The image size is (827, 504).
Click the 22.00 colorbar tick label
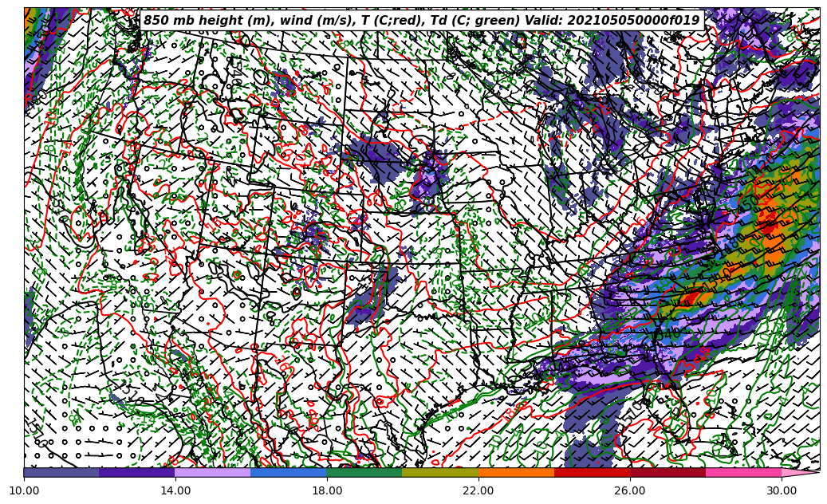478,490
